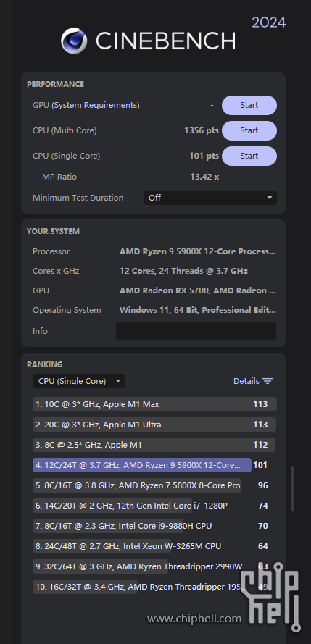
Task: Start the CPU Single Core test
Action: (x=249, y=156)
